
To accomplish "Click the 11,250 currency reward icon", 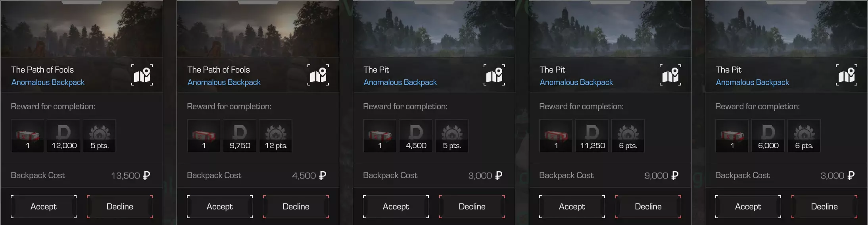I will pyautogui.click(x=592, y=136).
